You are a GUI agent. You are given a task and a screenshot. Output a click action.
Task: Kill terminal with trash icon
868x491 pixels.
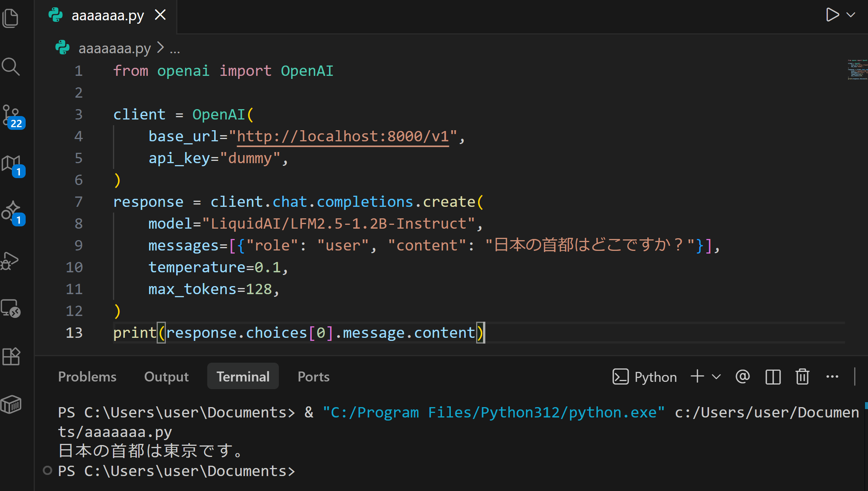[x=802, y=377]
